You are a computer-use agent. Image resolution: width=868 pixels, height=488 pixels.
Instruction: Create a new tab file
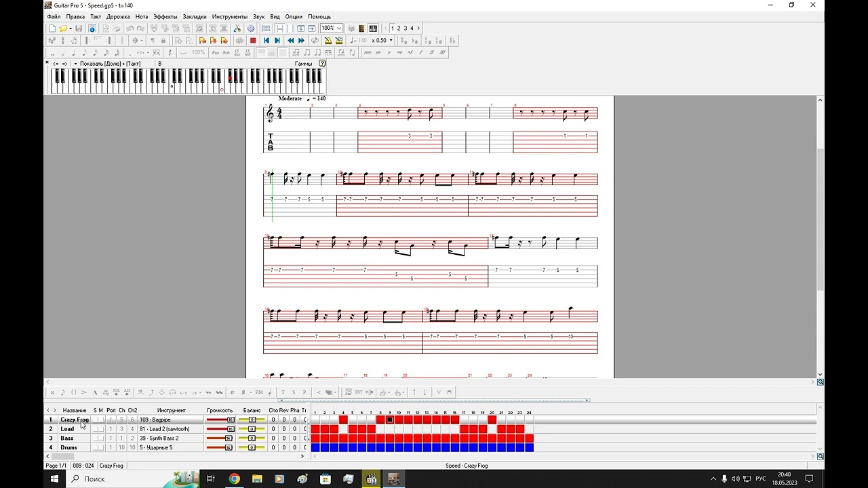point(52,28)
